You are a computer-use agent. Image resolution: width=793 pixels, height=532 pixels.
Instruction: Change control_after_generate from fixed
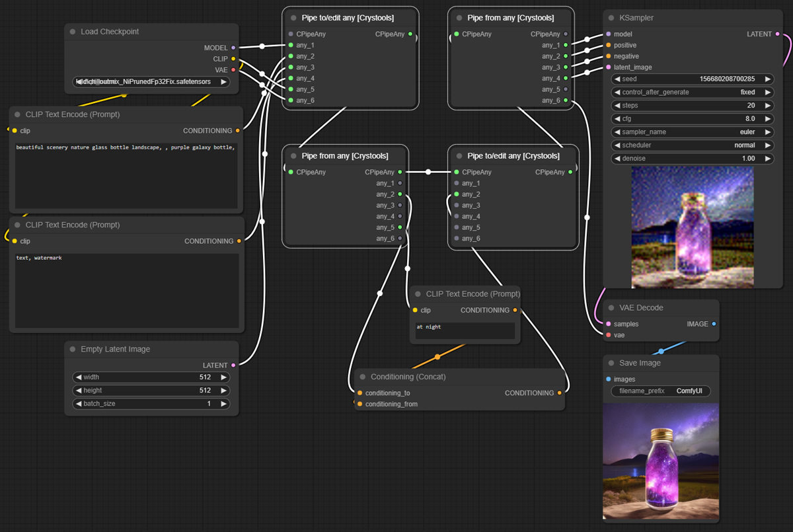coord(693,93)
